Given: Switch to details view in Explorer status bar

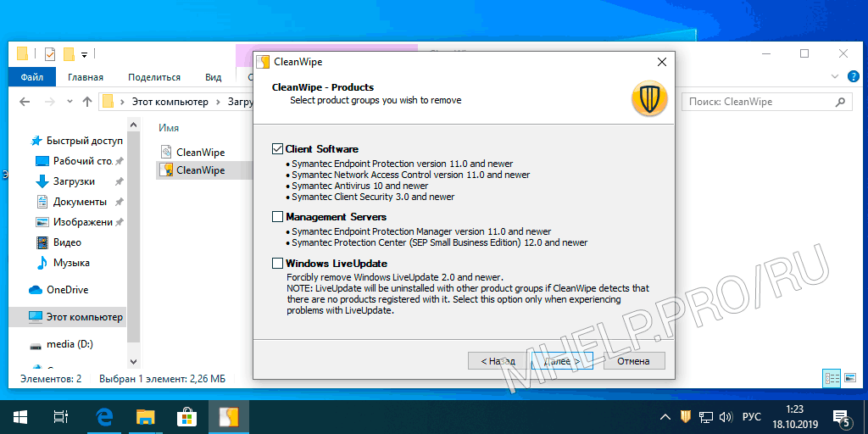Looking at the screenshot, I should [x=832, y=379].
